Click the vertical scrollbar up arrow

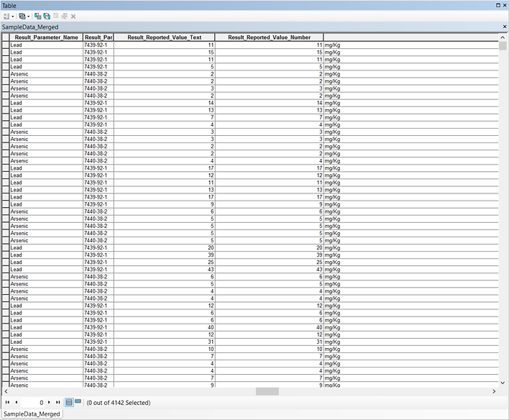[x=503, y=37]
